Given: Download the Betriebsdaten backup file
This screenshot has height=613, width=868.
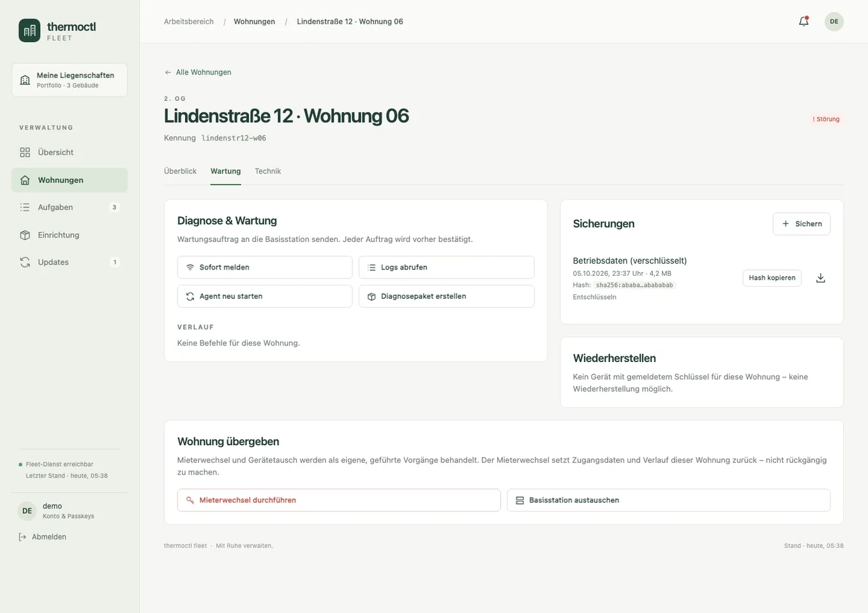Looking at the screenshot, I should [x=821, y=278].
